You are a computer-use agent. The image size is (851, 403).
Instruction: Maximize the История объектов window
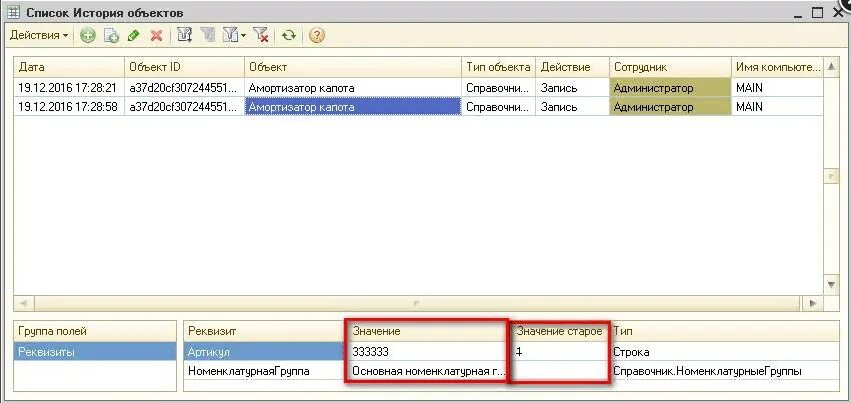tap(817, 12)
